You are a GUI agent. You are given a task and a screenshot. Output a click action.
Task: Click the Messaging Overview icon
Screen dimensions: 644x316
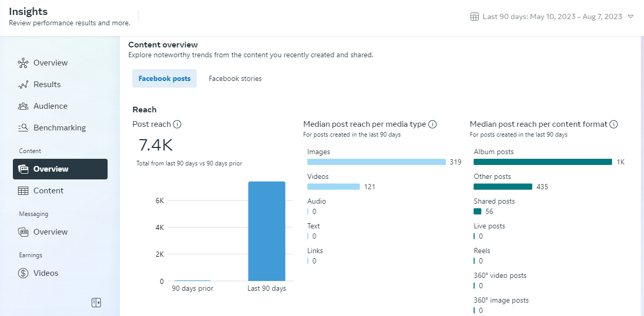pos(23,232)
